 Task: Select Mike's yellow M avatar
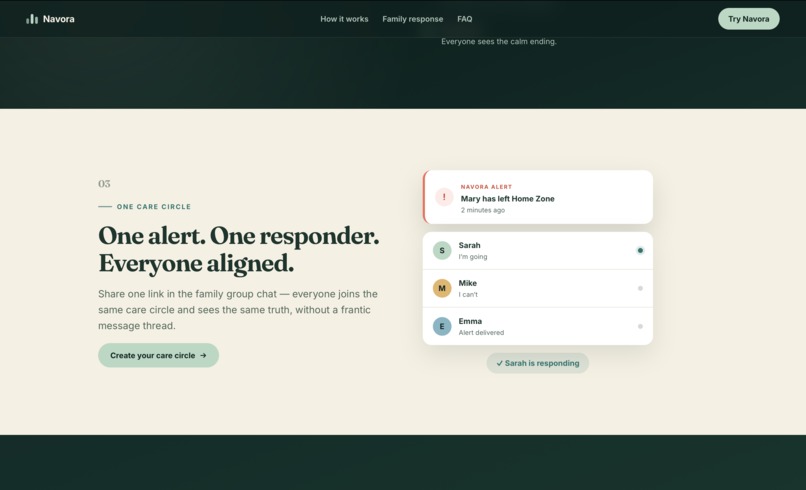tap(442, 288)
